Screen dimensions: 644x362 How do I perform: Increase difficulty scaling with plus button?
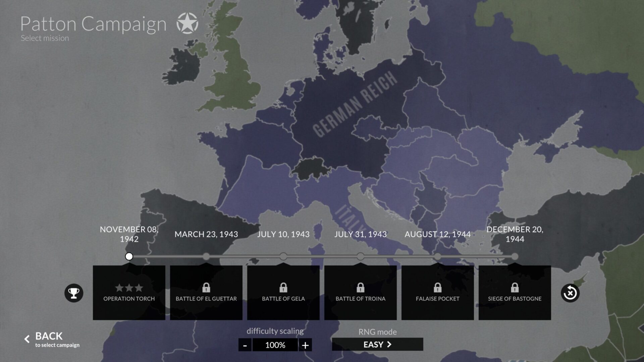pos(305,345)
